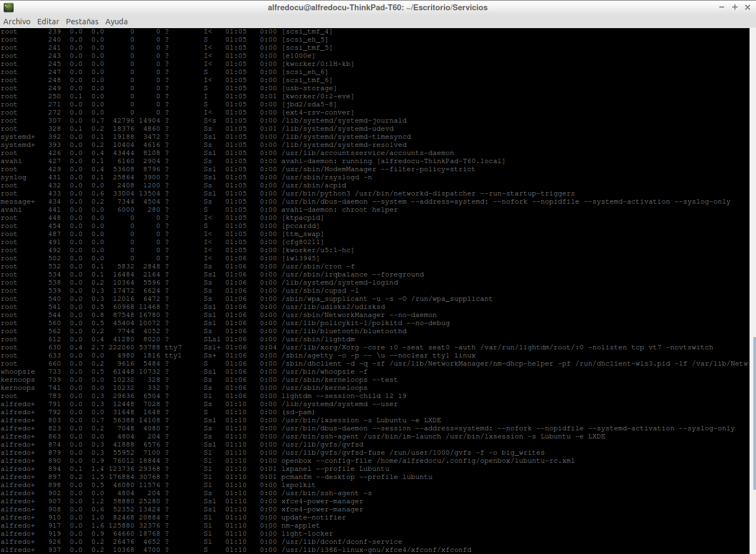This screenshot has height=554, width=756.
Task: Click the [scsi_tmf_4] process text
Action: click(x=307, y=32)
